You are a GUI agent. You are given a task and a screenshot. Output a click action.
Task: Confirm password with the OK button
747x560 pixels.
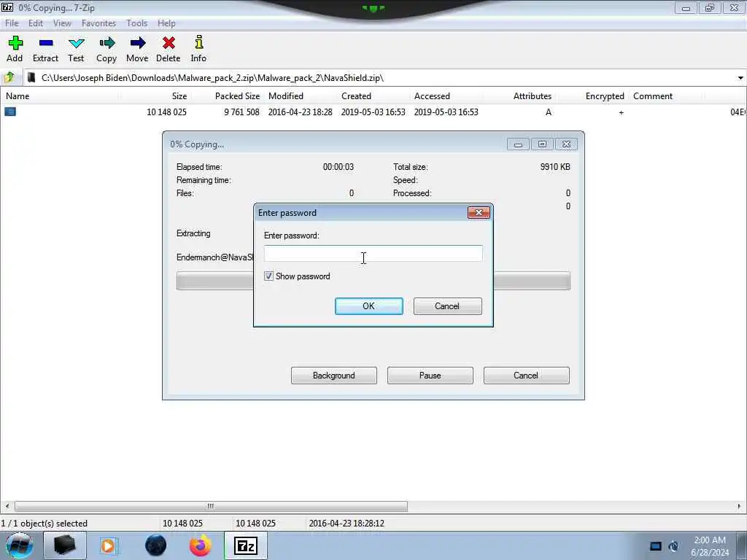(368, 306)
